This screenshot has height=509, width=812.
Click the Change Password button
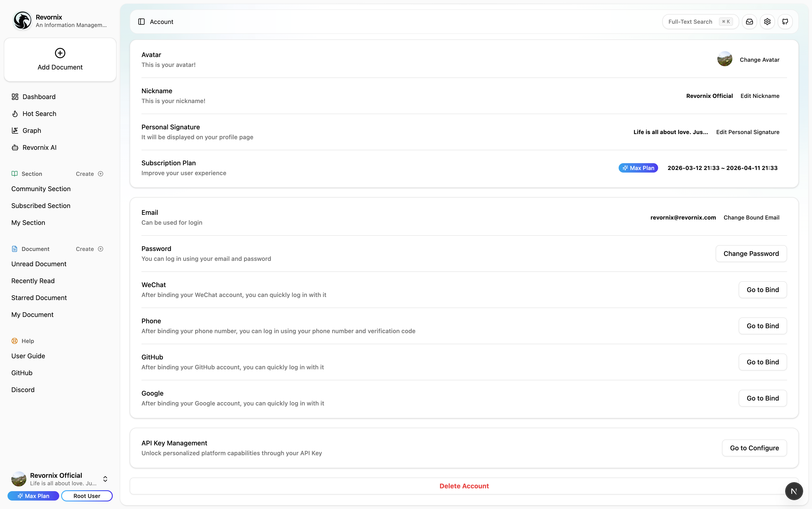click(x=751, y=254)
